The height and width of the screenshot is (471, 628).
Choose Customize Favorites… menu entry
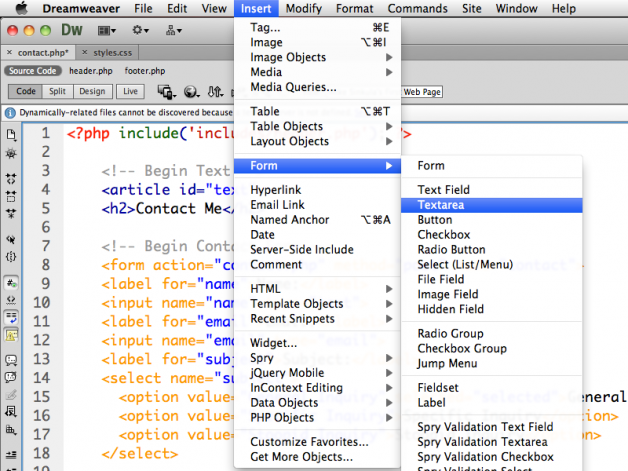coord(317,442)
